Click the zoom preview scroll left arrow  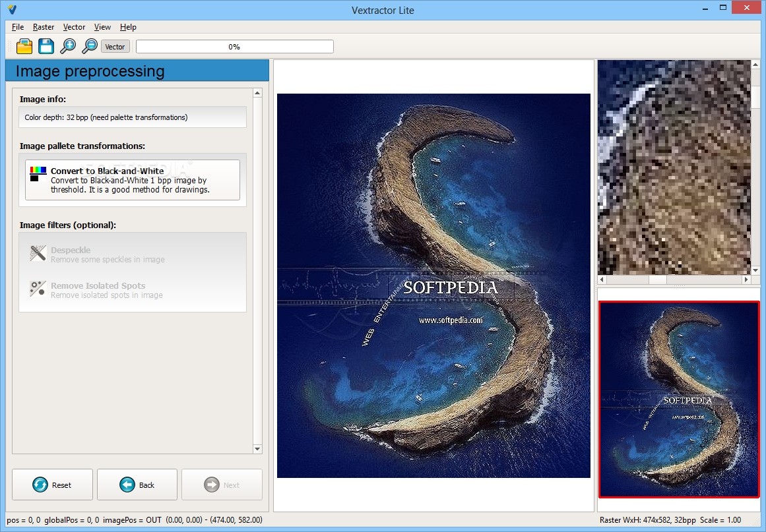(x=602, y=280)
